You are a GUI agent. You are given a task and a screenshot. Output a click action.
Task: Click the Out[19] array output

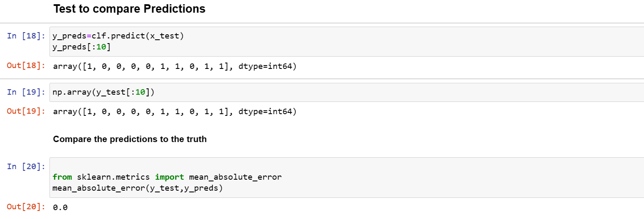coord(175,112)
